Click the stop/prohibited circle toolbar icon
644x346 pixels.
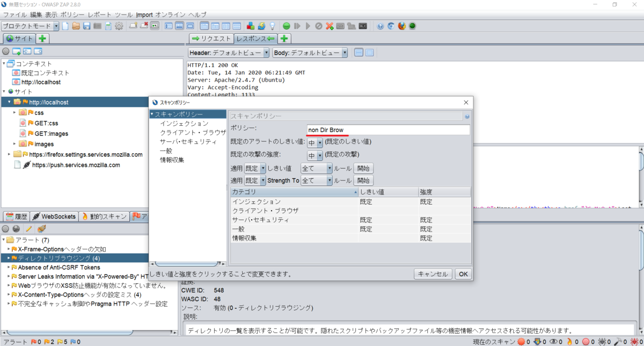(x=319, y=26)
